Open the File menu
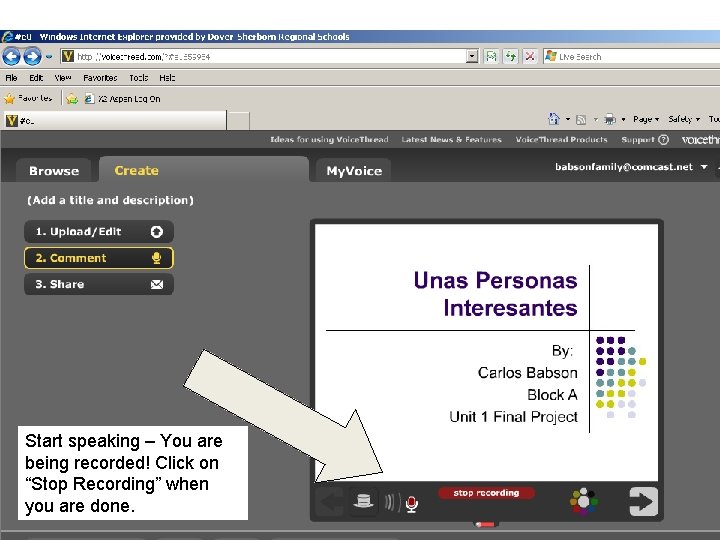Image resolution: width=720 pixels, height=540 pixels. [11, 78]
